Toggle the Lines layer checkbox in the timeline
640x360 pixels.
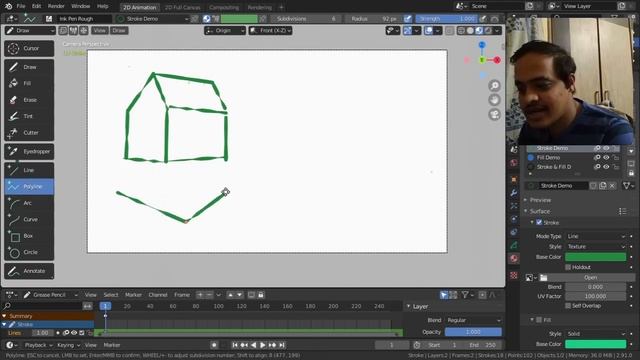coord(82,333)
